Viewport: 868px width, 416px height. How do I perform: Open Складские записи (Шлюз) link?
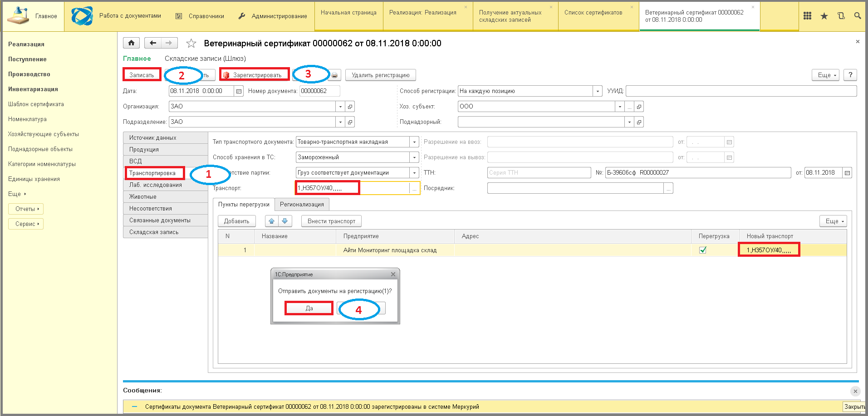205,59
